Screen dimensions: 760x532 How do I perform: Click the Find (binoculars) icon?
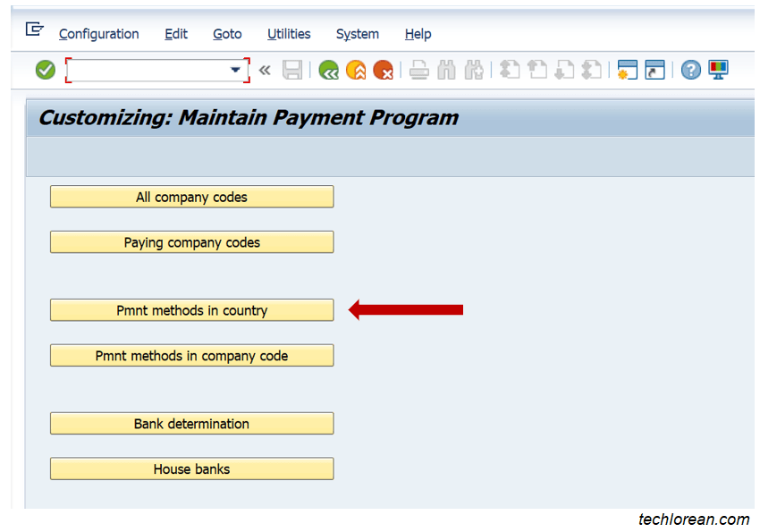446,70
